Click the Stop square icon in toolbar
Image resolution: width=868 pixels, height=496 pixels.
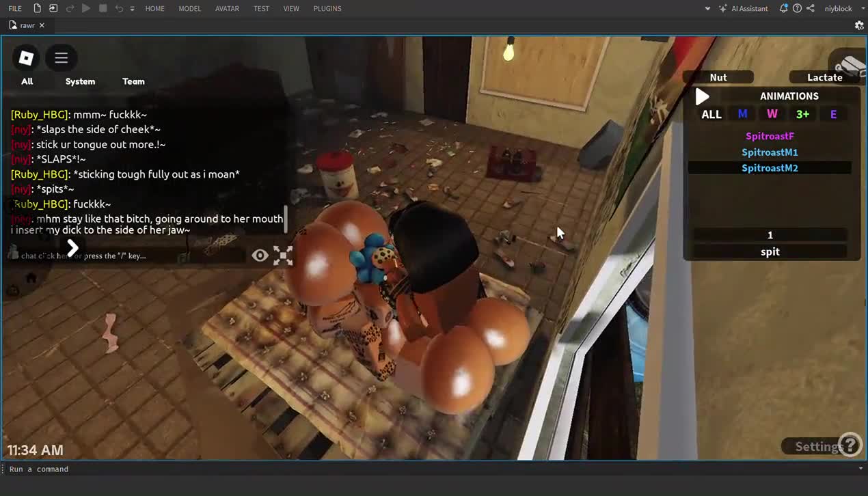pyautogui.click(x=103, y=8)
